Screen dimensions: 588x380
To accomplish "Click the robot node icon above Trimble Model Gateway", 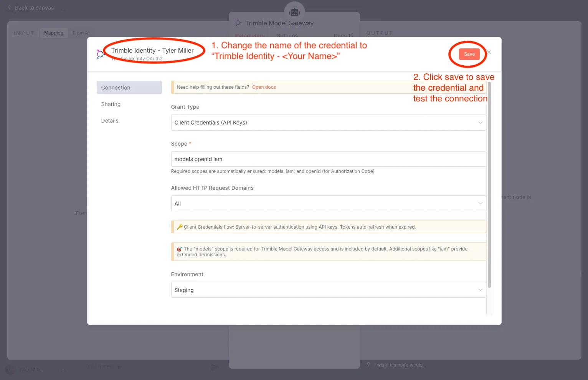I will 294,12.
